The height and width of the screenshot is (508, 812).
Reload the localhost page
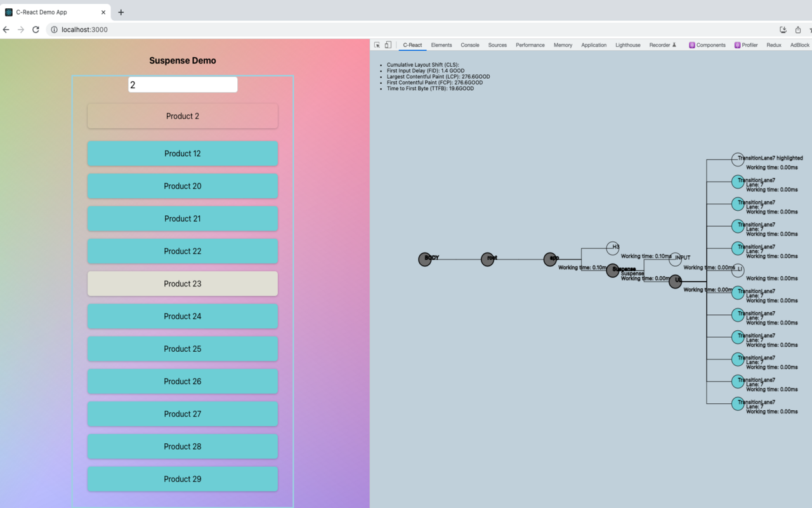[36, 29]
